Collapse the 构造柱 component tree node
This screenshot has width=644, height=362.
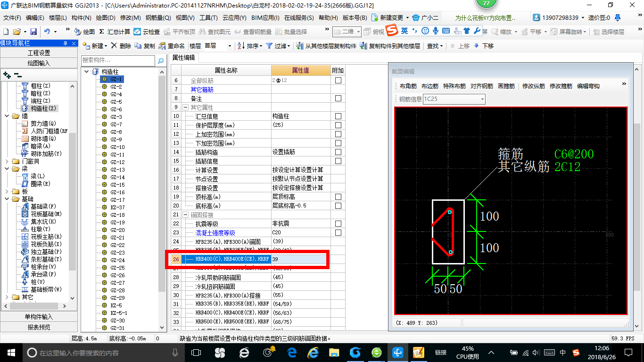86,72
